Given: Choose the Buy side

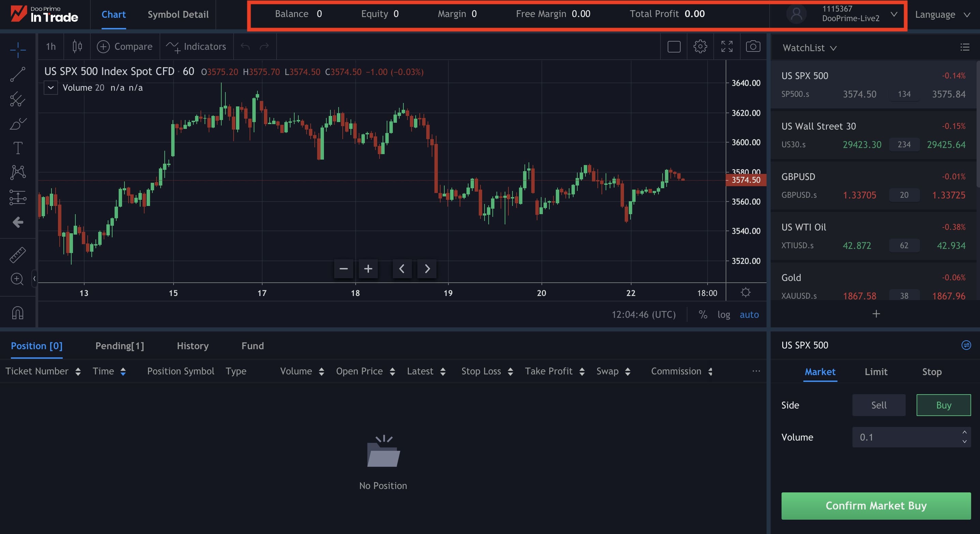Looking at the screenshot, I should coord(944,405).
